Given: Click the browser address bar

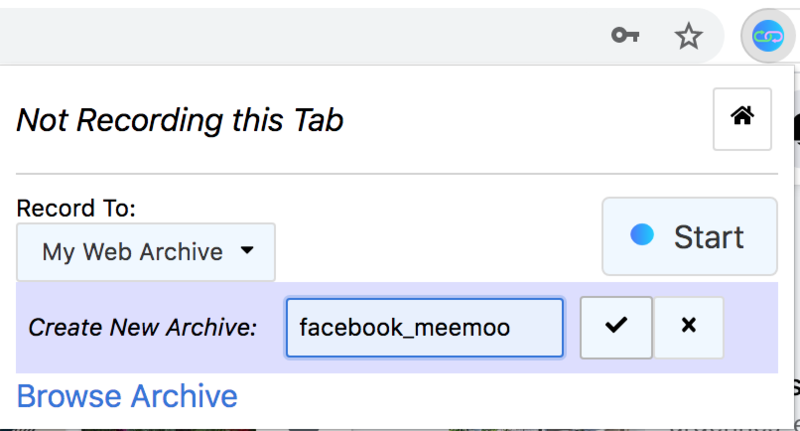Looking at the screenshot, I should pyautogui.click(x=300, y=36).
